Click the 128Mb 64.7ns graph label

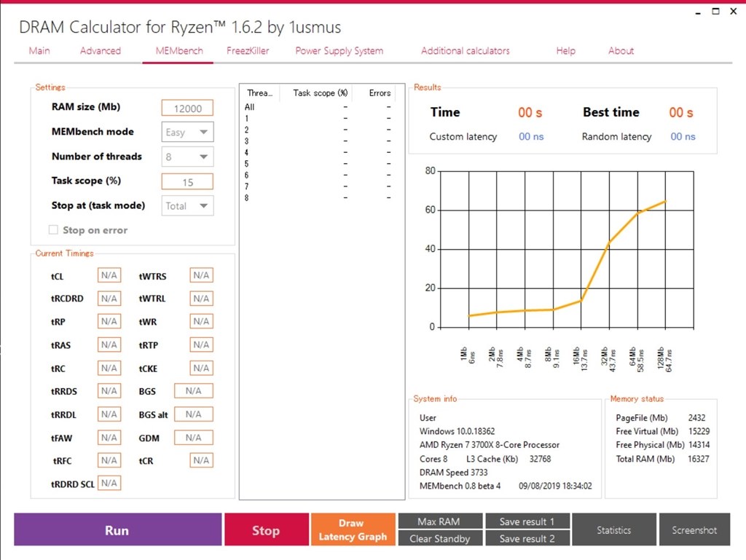[x=664, y=360]
